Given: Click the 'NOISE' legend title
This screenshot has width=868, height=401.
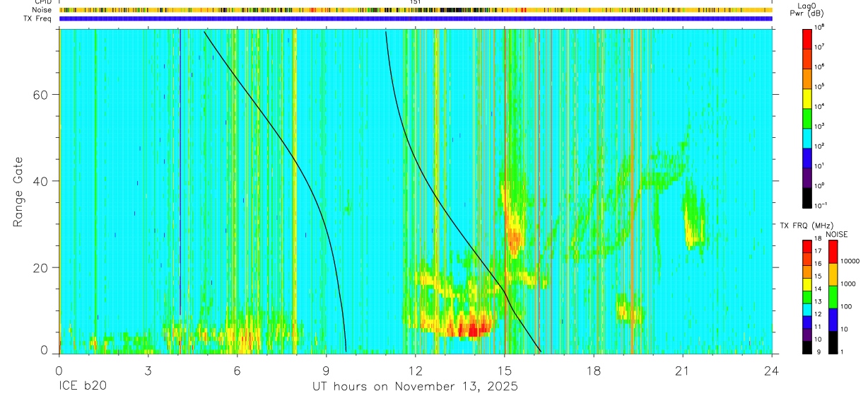Looking at the screenshot, I should click(x=836, y=234).
